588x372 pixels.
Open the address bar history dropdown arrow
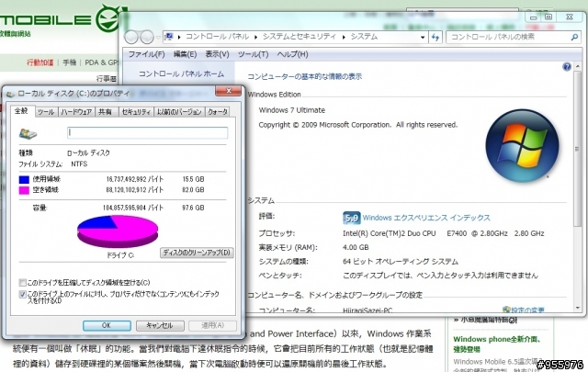click(x=423, y=37)
